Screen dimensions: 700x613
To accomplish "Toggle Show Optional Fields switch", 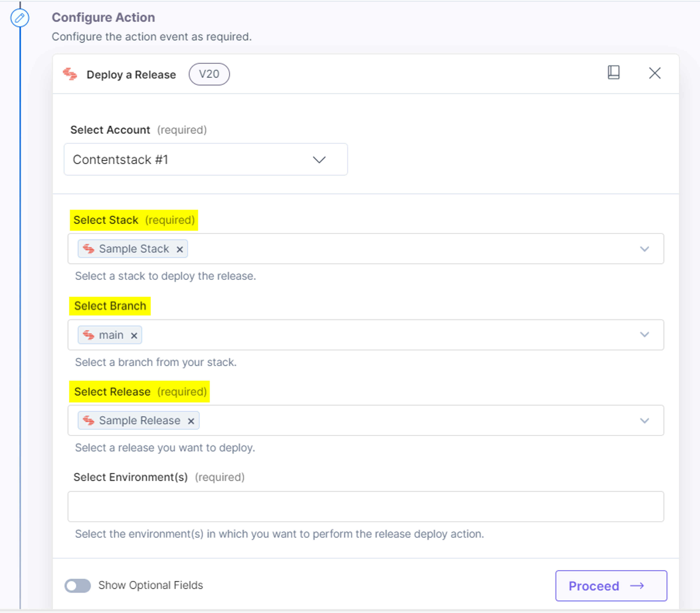I will pos(78,586).
